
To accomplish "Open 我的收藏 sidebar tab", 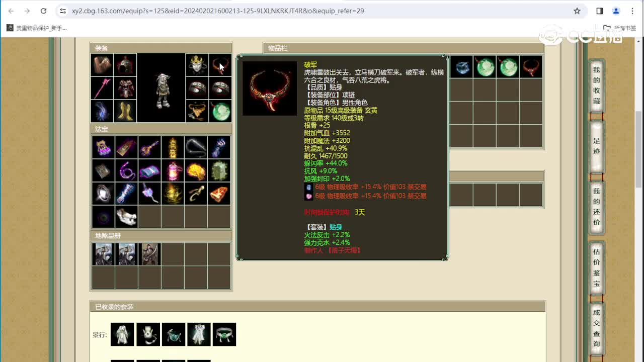I will [x=596, y=85].
